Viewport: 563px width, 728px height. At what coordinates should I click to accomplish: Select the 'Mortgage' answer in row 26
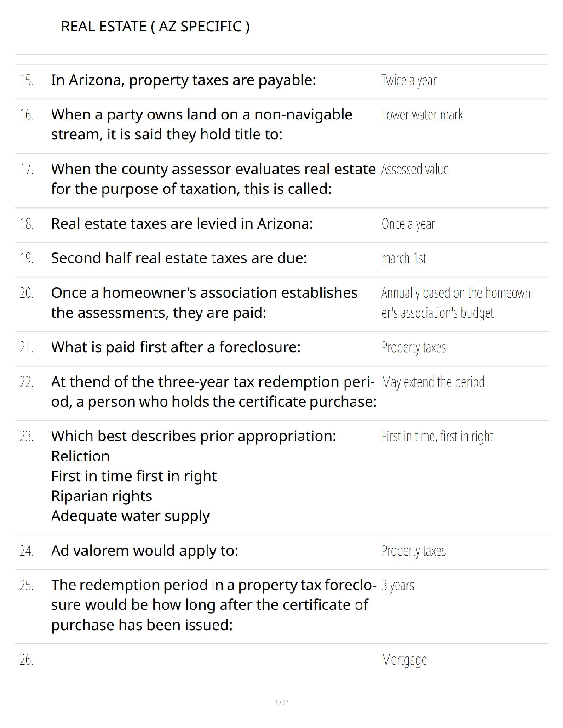tap(404, 660)
